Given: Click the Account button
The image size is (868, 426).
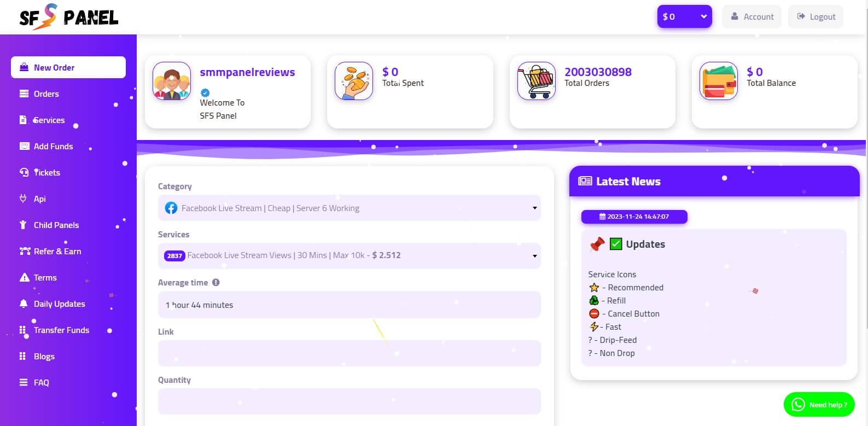Looking at the screenshot, I should click(x=752, y=16).
